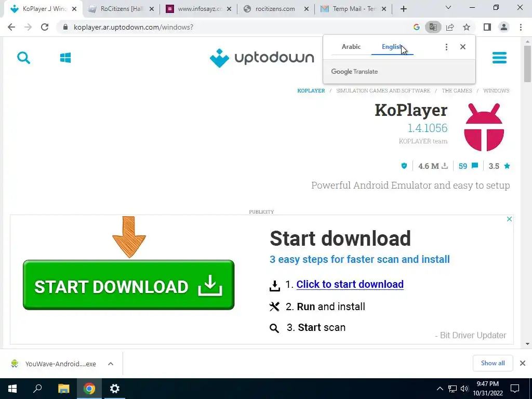Switch to rocitizens.com tab
532x399 pixels.
click(x=275, y=9)
